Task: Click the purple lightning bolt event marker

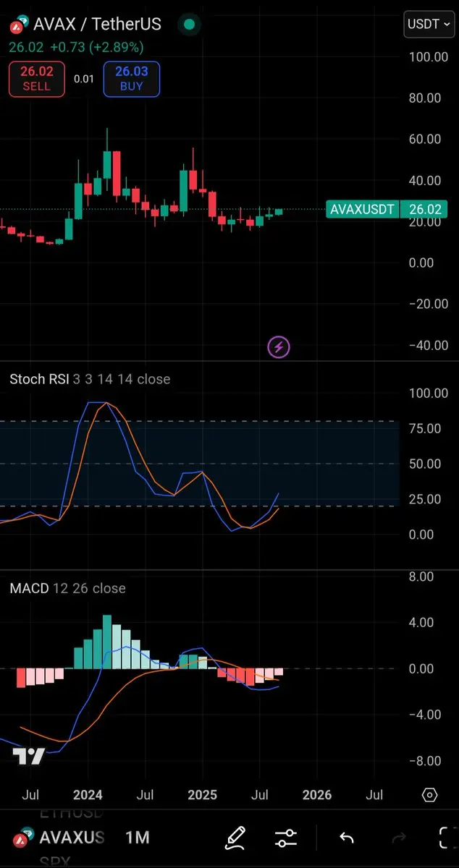Action: [x=279, y=347]
